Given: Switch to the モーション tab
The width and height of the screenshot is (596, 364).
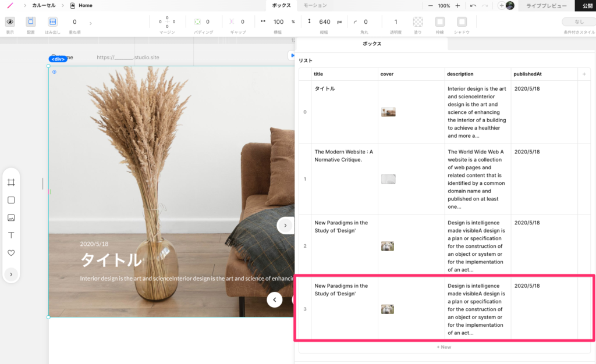Looking at the screenshot, I should point(315,5).
